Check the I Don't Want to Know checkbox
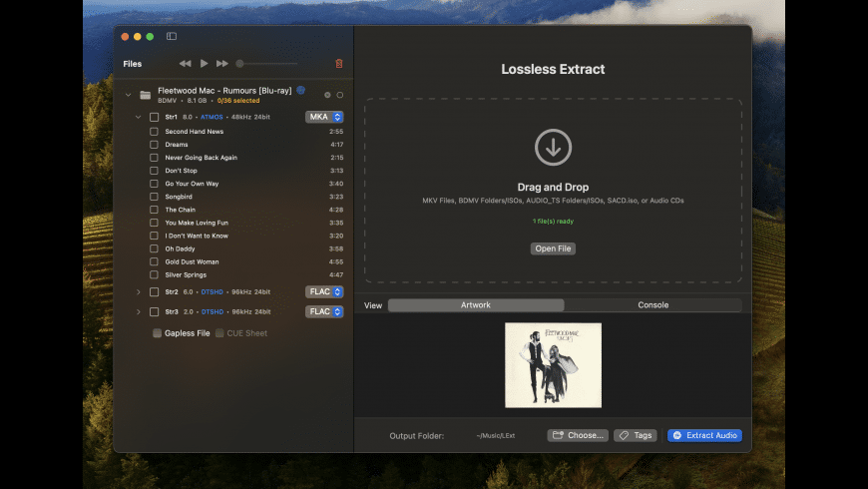 (154, 236)
